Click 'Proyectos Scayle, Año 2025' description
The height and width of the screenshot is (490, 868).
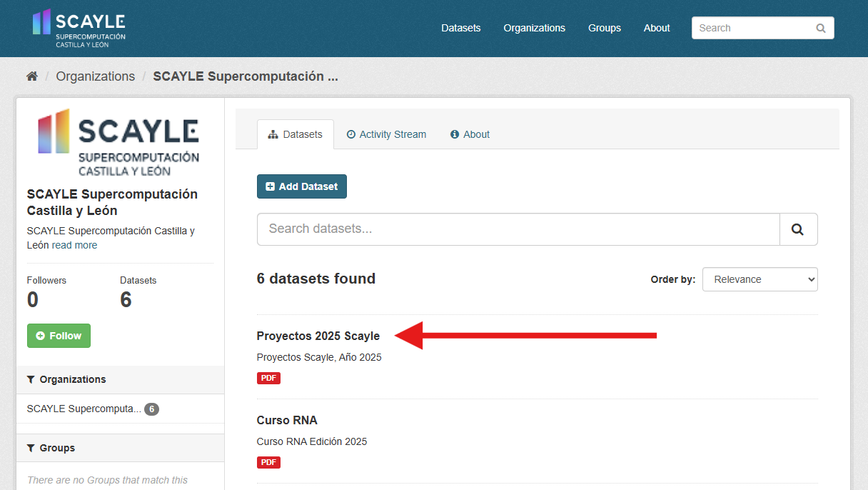[319, 357]
